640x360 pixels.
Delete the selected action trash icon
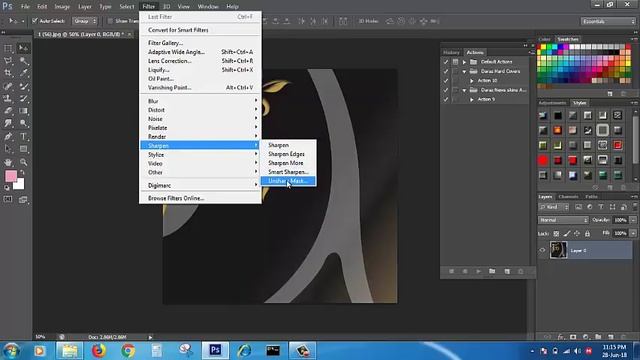(520, 271)
